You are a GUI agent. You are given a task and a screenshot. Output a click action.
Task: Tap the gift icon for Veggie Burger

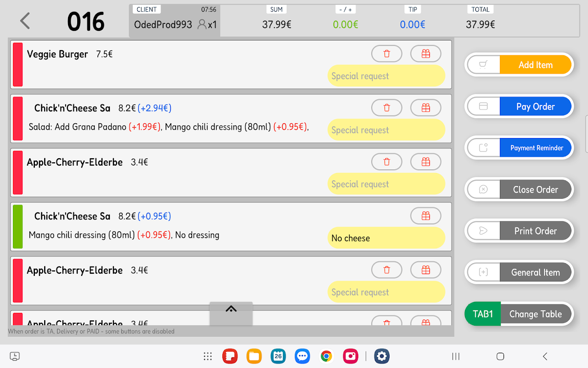click(426, 54)
